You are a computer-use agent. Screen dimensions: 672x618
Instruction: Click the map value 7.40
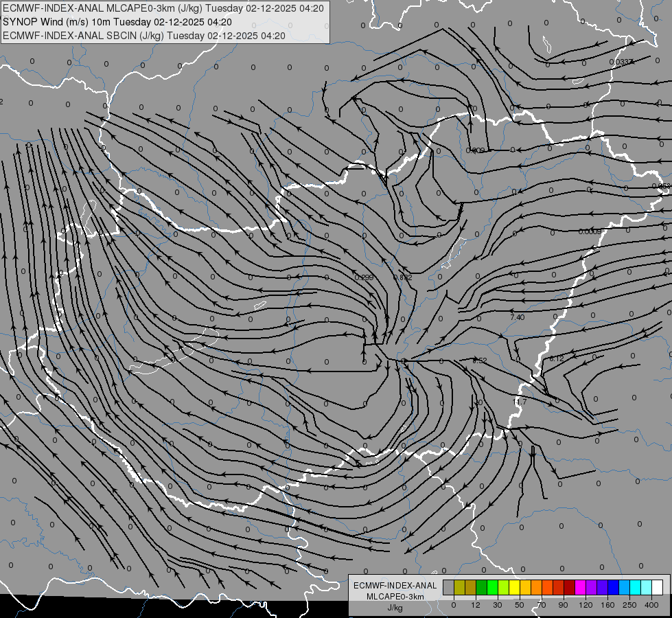point(518,317)
